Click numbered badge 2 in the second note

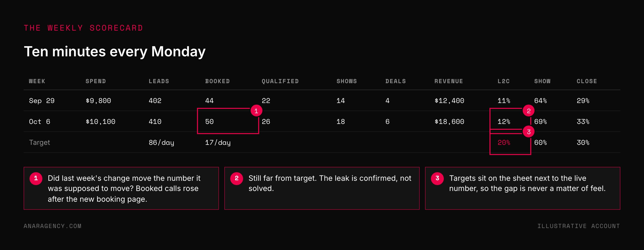[237, 178]
